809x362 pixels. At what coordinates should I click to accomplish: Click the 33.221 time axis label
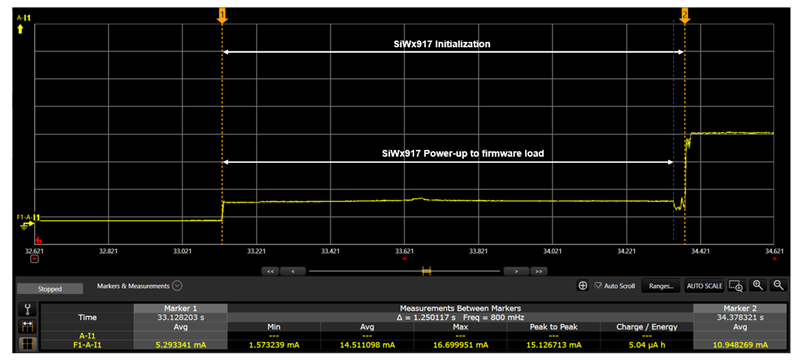tap(256, 251)
